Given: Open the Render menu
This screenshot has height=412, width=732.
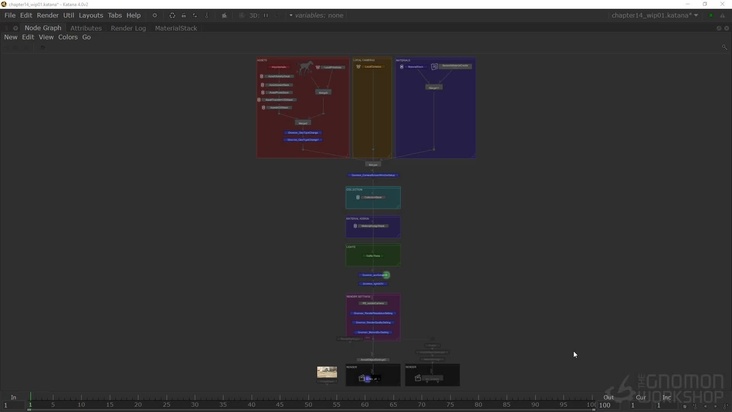Looking at the screenshot, I should tap(48, 15).
